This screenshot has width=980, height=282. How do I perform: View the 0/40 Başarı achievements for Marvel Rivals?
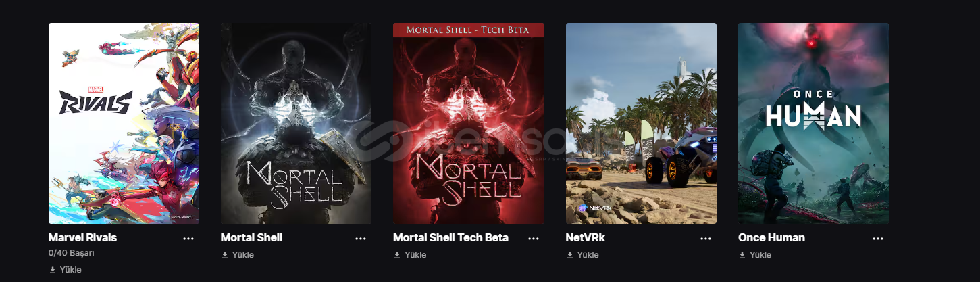pos(72,253)
